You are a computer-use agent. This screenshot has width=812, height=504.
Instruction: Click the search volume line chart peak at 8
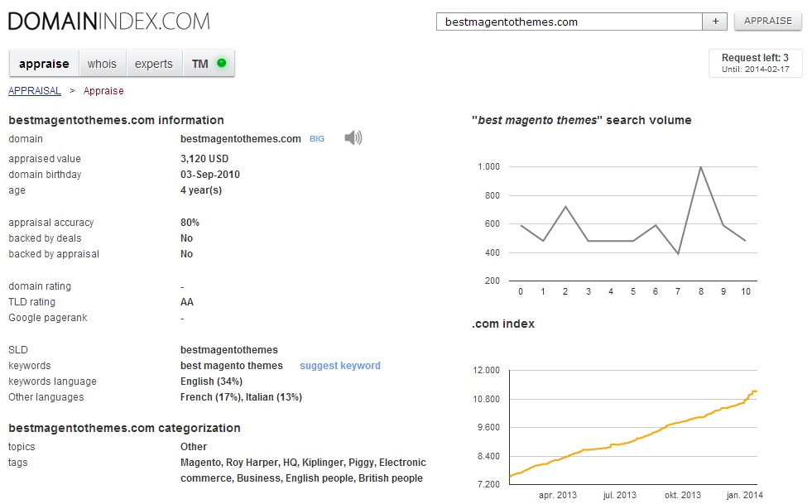(700, 167)
